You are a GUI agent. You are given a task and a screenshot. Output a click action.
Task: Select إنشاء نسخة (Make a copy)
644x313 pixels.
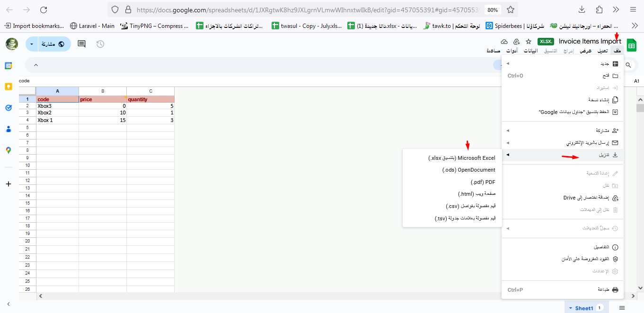pos(563,100)
